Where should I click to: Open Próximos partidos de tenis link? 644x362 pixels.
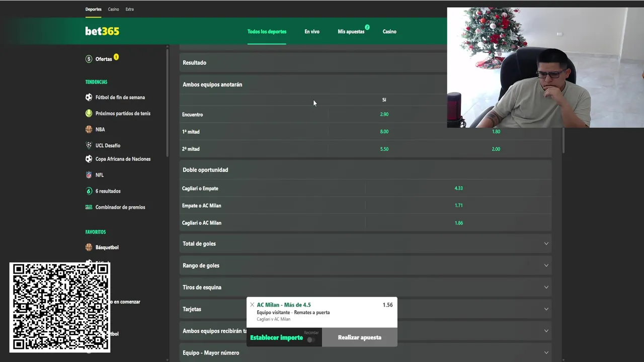click(123, 114)
